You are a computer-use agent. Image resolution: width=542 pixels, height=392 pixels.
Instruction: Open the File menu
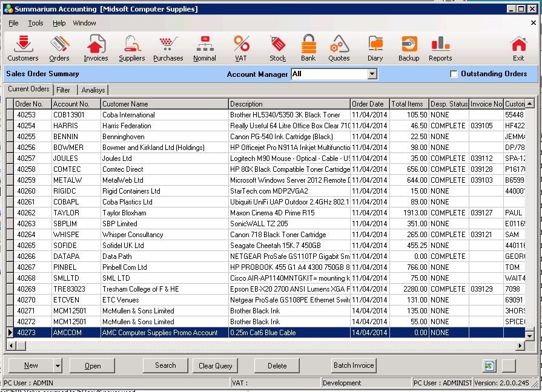pyautogui.click(x=13, y=23)
